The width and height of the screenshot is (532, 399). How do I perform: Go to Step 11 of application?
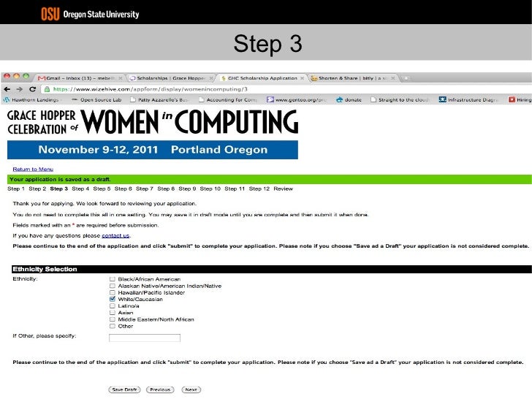(235, 189)
